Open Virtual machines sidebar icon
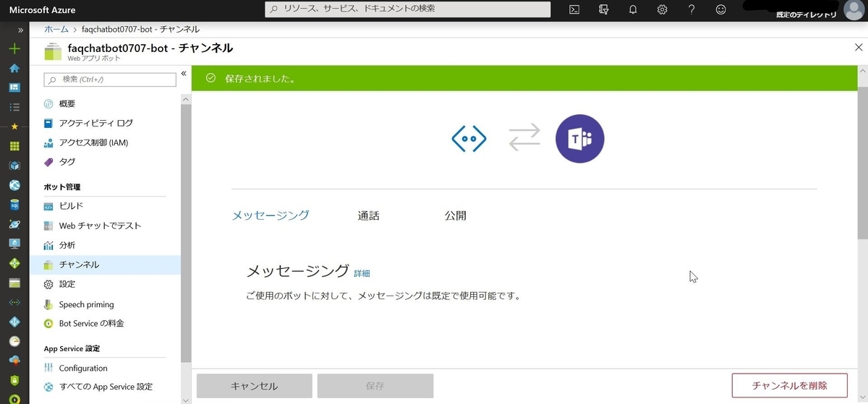868x404 pixels. (x=14, y=244)
